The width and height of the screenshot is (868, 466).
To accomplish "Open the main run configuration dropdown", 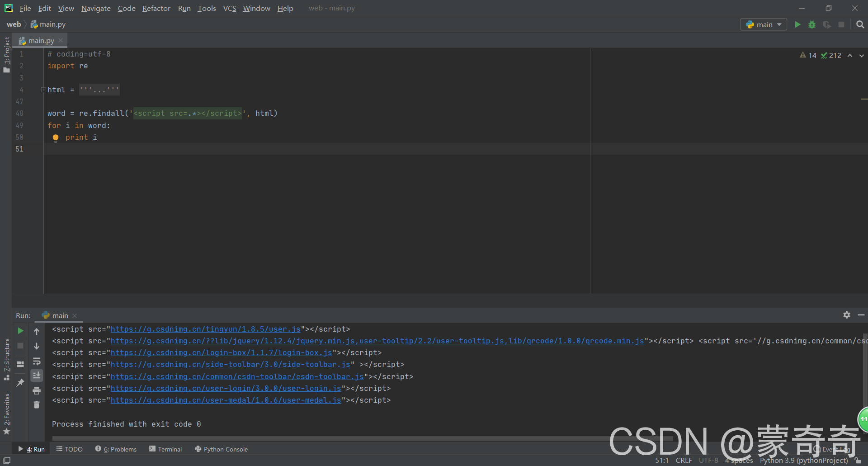I will point(764,24).
